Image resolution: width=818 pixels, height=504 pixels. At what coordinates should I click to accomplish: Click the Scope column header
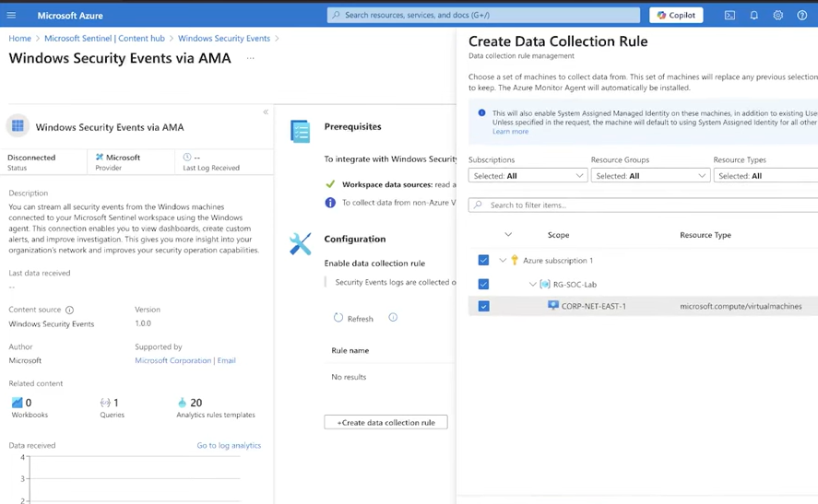(558, 235)
